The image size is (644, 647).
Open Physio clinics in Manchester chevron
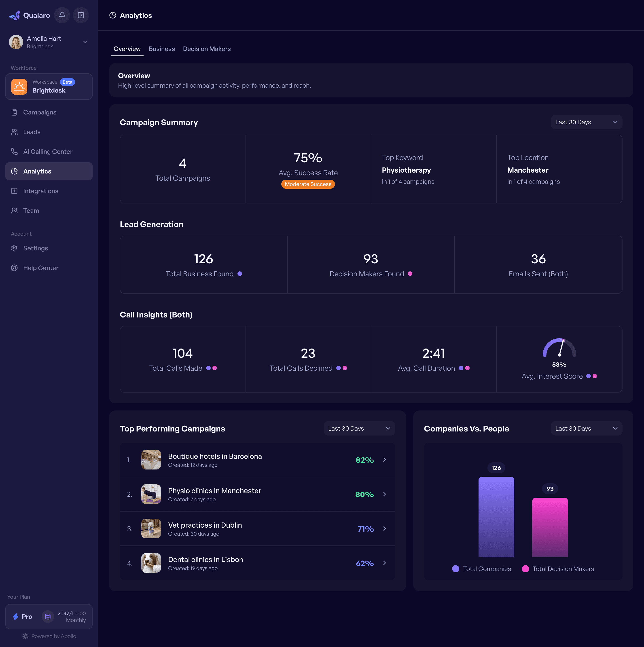(384, 494)
